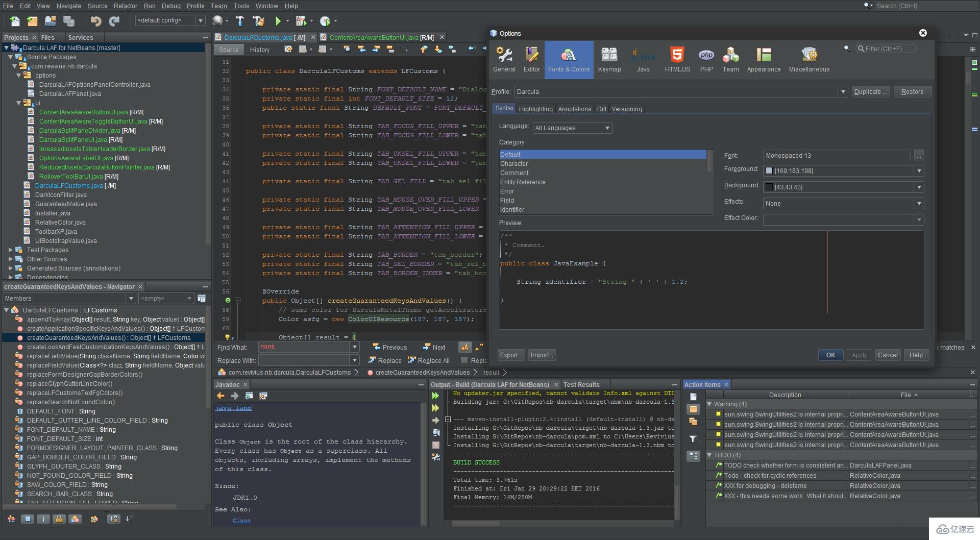Open the Editor options category
Screen dimensions: 980x540
531,60
